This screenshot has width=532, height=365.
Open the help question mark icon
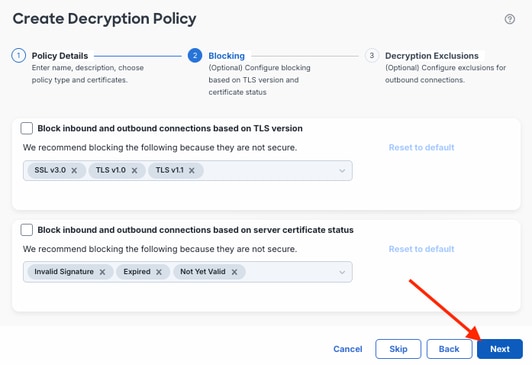click(x=509, y=19)
